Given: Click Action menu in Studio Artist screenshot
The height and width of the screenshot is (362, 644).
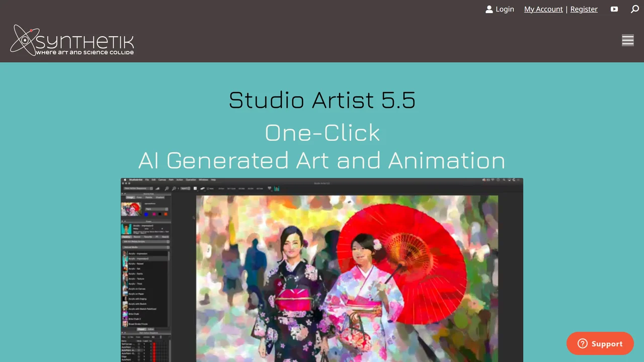Looking at the screenshot, I should 180,180.
